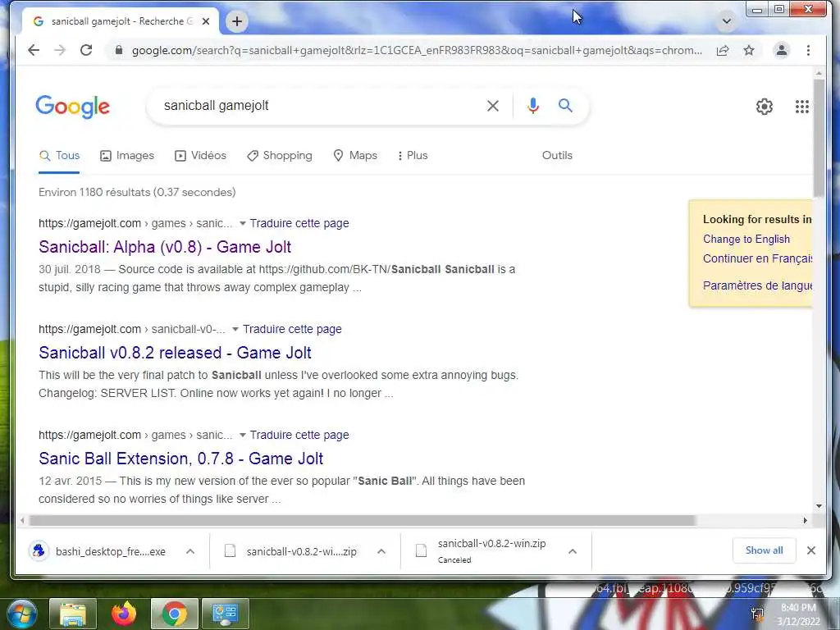Open the Control Panel taskbar icon
Image resolution: width=840 pixels, height=630 pixels.
coord(225,614)
